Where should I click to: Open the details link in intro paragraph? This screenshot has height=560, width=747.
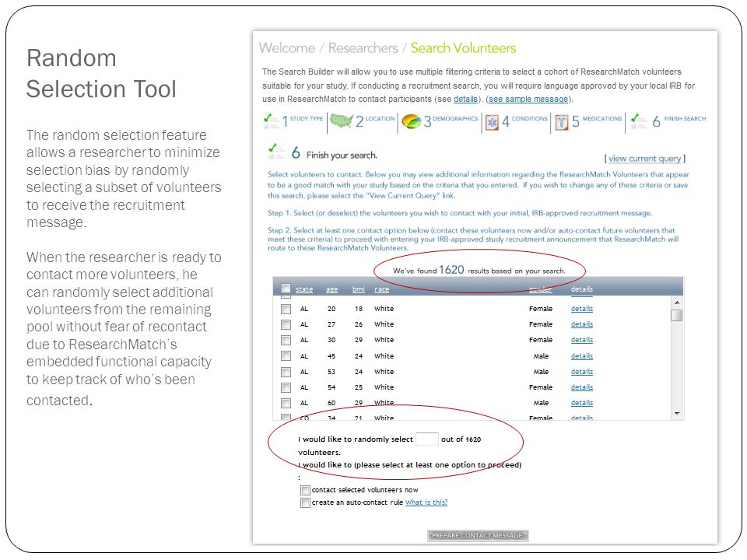[x=465, y=99]
